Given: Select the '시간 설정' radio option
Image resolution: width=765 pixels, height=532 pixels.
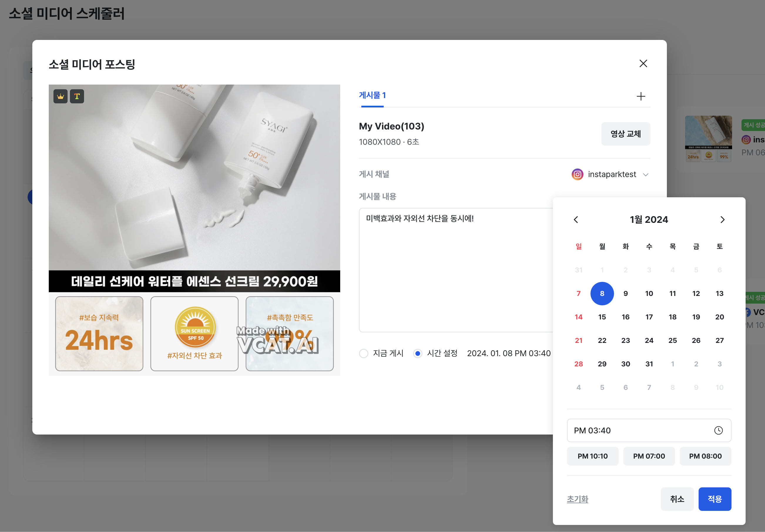Looking at the screenshot, I should pyautogui.click(x=417, y=353).
